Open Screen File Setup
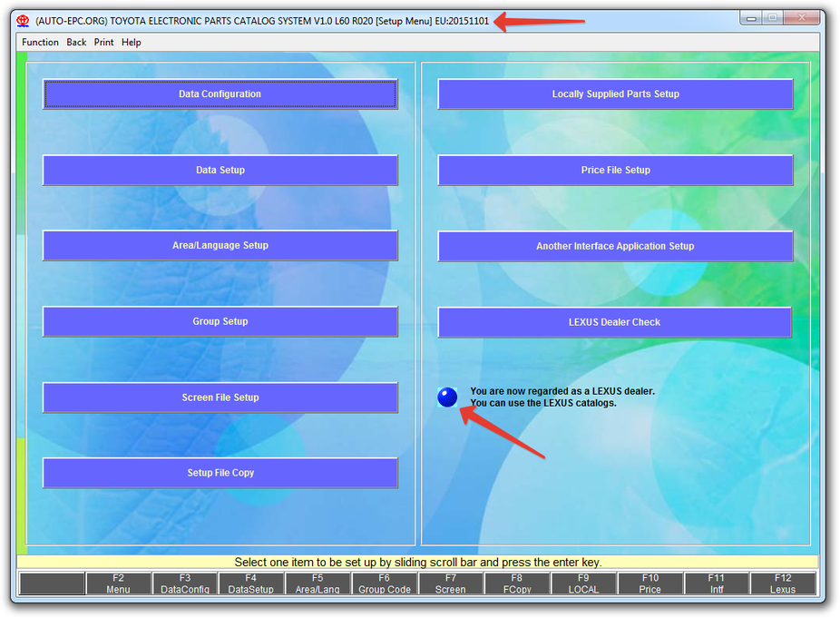Image resolution: width=840 pixels, height=618 pixels. tap(220, 397)
